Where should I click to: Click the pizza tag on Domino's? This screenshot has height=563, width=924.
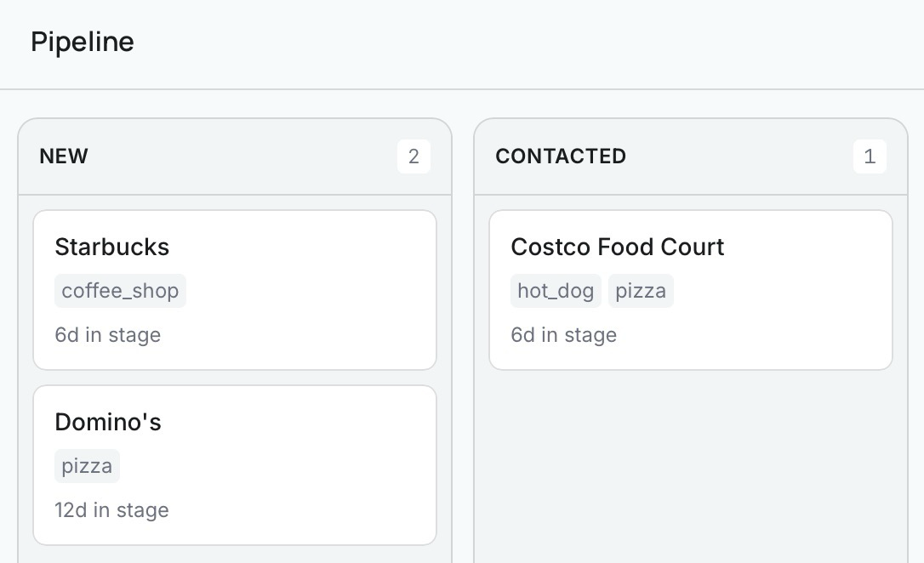tap(87, 465)
